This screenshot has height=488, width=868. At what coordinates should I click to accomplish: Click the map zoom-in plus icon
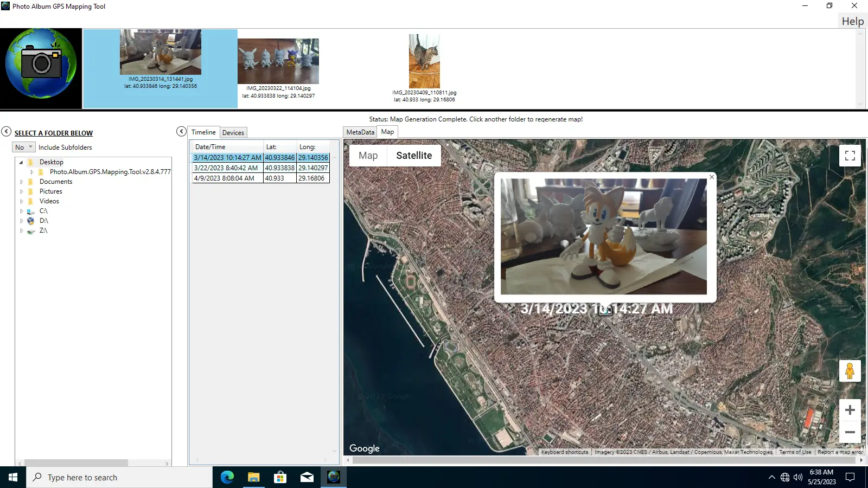click(850, 410)
